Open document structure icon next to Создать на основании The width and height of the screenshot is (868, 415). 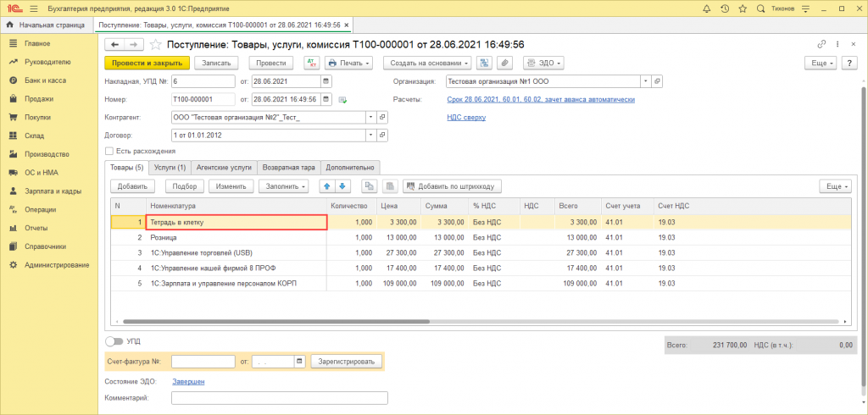click(485, 63)
